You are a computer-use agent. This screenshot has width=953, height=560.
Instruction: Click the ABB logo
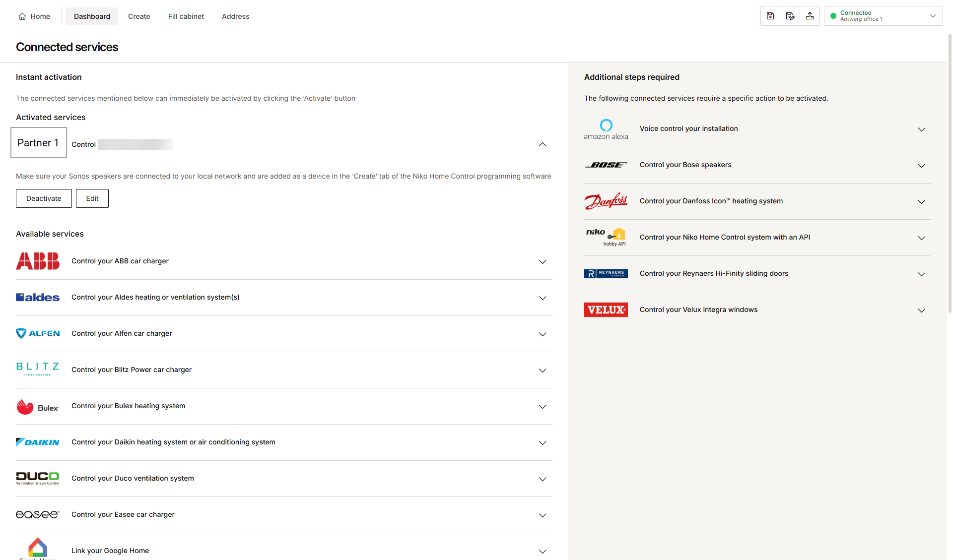tap(38, 261)
